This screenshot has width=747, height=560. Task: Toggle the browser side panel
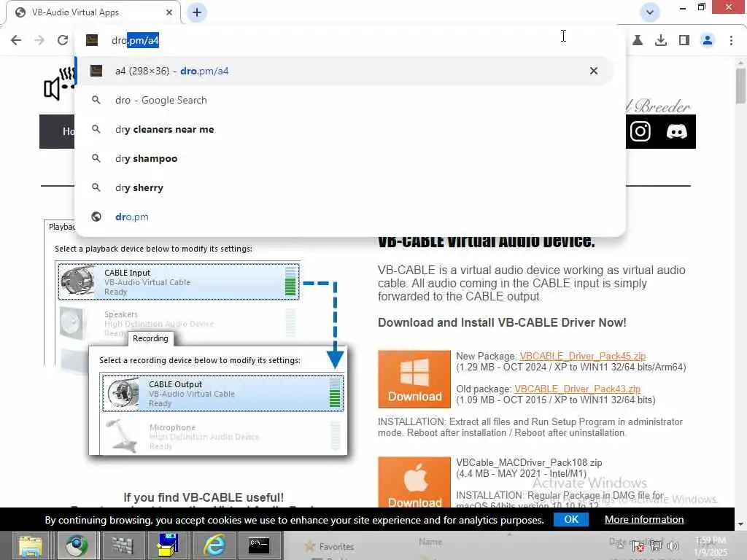684,40
